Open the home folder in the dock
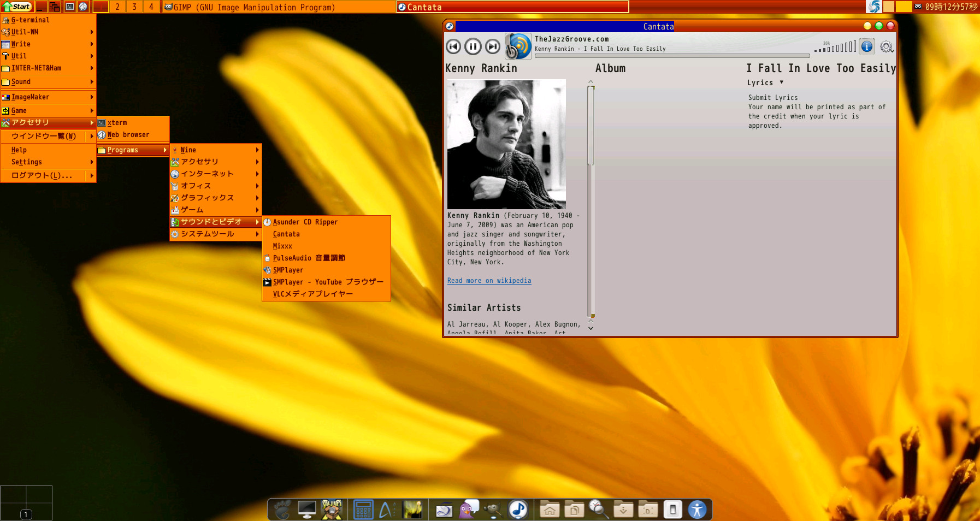Screen dimensions: 980x521 pos(550,510)
